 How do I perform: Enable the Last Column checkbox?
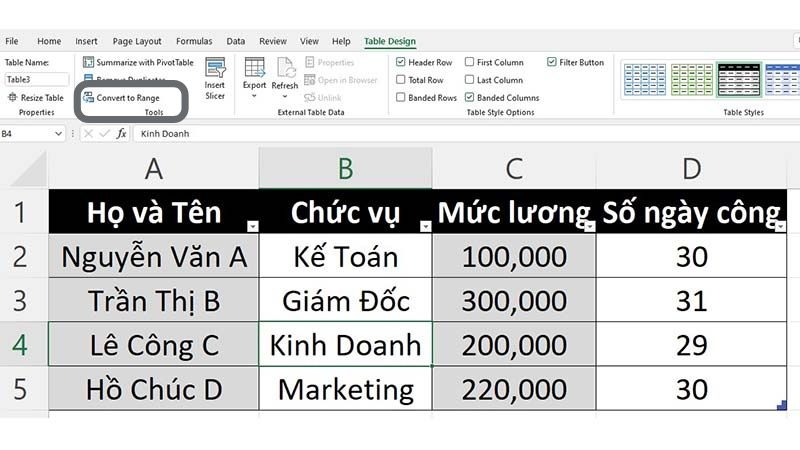click(469, 80)
